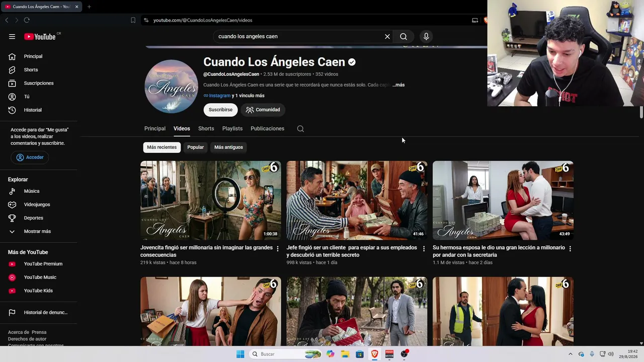Bookmark this page in the address bar
The height and width of the screenshot is (362, 644).
133,20
